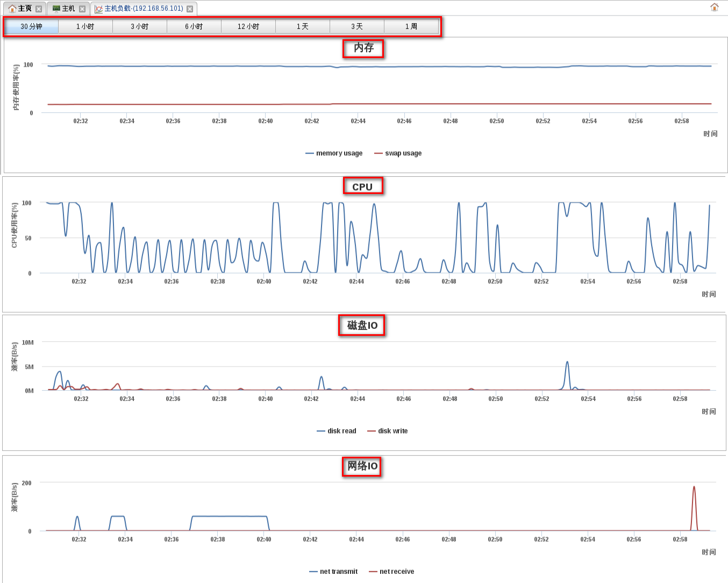Click the 内存使用率[%] axis label
Viewport: 728px width, 583px height.
(16, 88)
